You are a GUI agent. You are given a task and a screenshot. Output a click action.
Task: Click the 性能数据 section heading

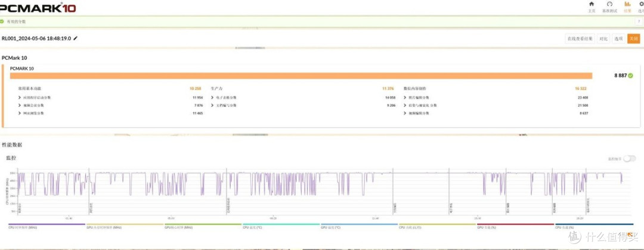click(x=12, y=145)
